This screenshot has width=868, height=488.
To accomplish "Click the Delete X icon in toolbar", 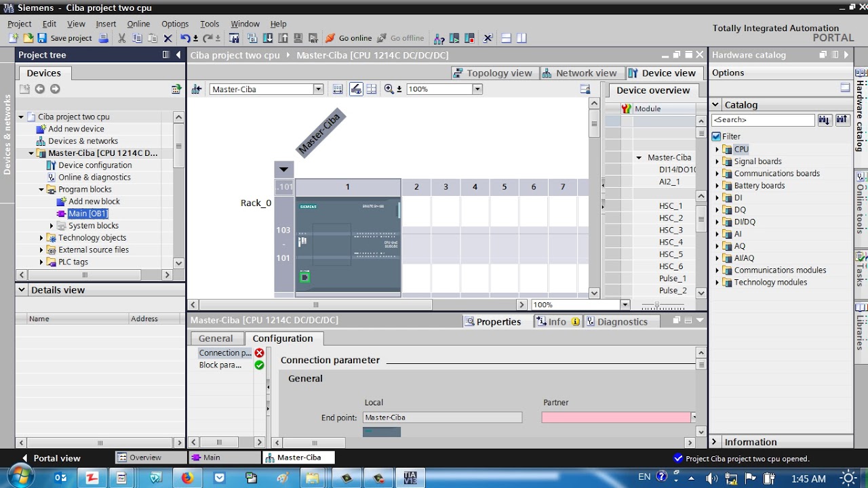I will tap(167, 39).
